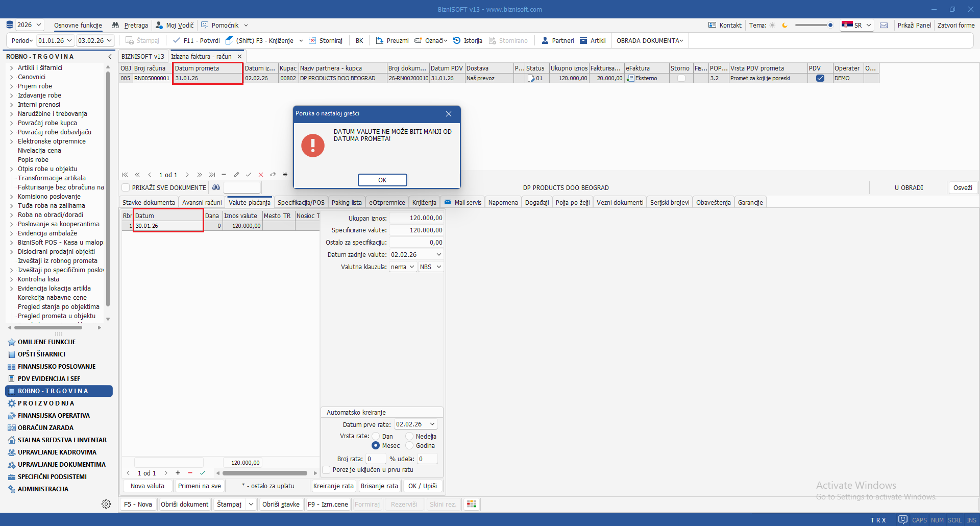Click the Broj rata input field

[375, 459]
